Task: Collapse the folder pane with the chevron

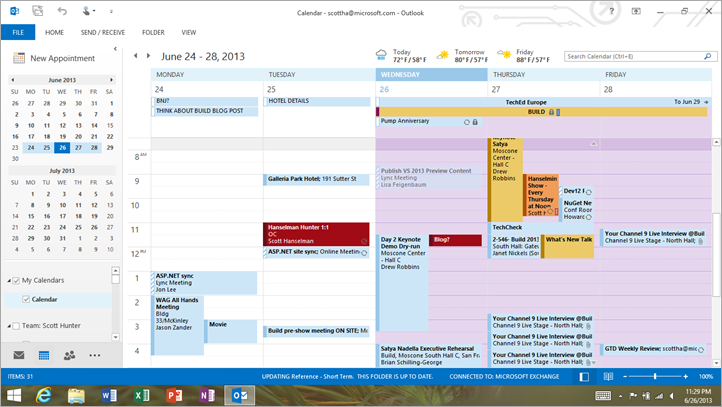Action: pos(115,48)
